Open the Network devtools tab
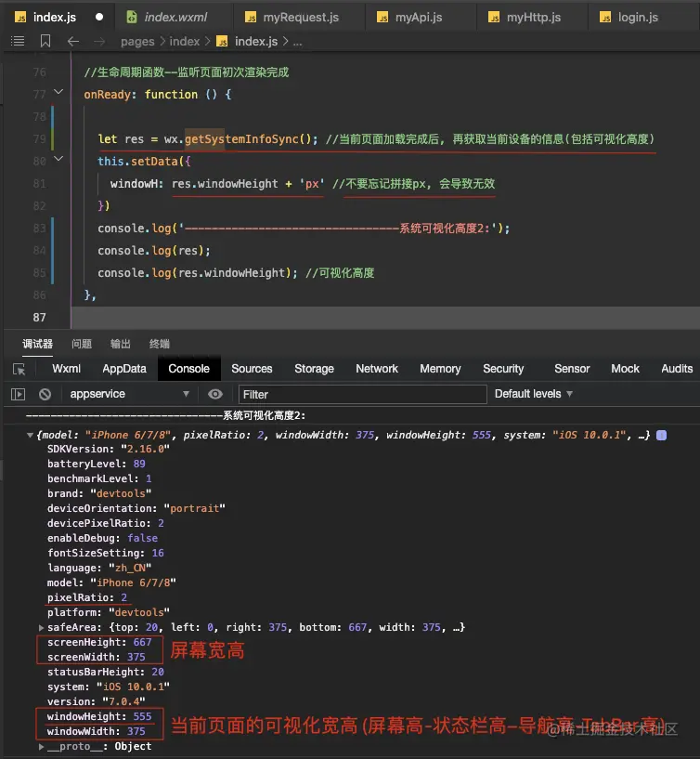This screenshot has width=700, height=759. coord(377,369)
